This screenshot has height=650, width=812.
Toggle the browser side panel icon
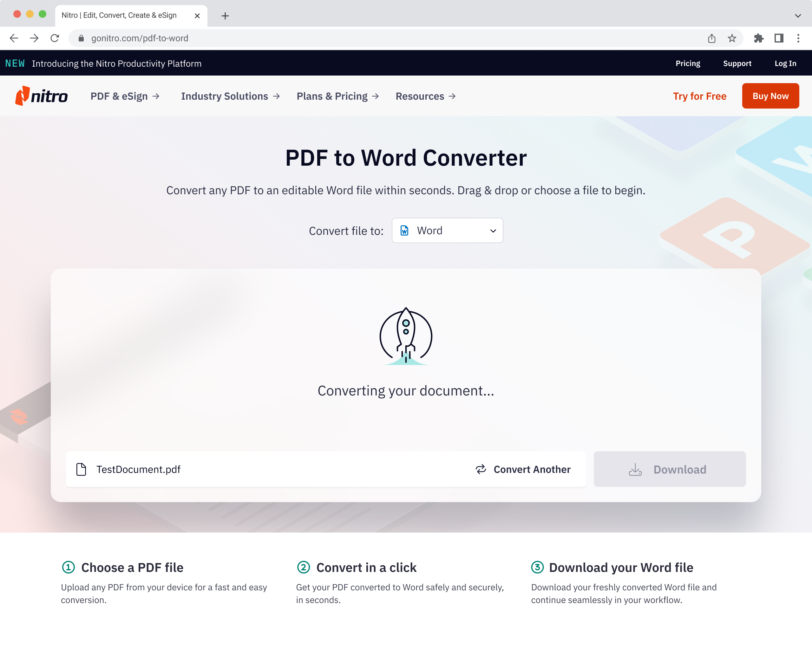(x=778, y=38)
